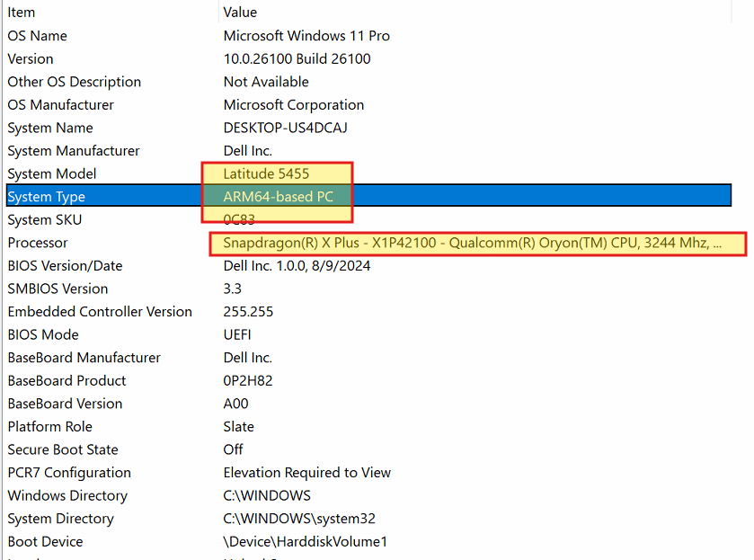
Task: Click the DESKTOP-US4DCAJ value
Action: tap(285, 128)
